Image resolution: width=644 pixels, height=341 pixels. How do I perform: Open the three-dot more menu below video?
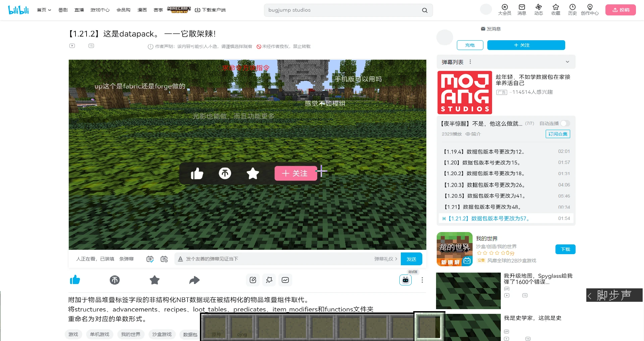click(422, 280)
